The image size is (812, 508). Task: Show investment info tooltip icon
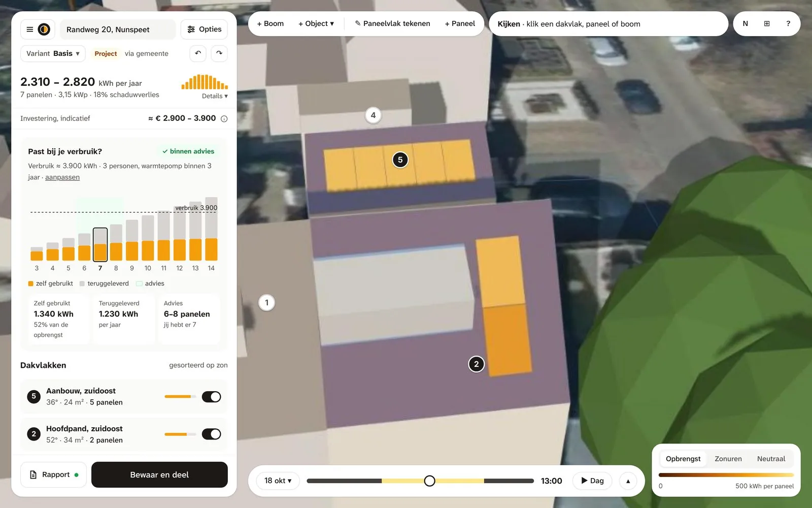point(224,119)
